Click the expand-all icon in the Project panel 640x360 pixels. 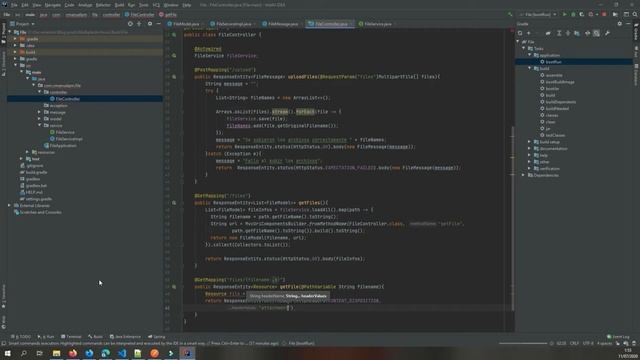pyautogui.click(x=139, y=24)
